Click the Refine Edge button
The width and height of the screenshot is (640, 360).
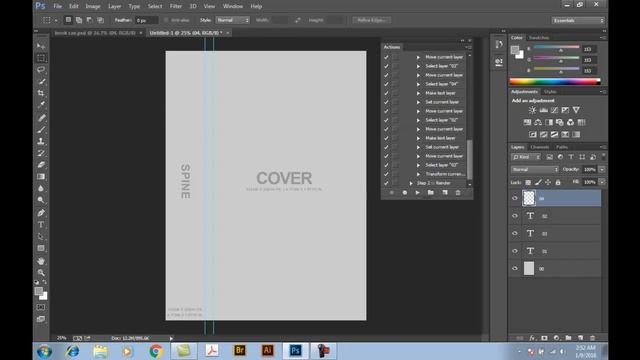pyautogui.click(x=372, y=20)
